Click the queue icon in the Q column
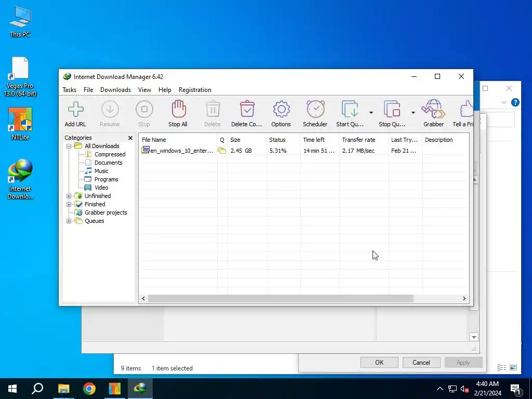The image size is (532, 399). [222, 151]
